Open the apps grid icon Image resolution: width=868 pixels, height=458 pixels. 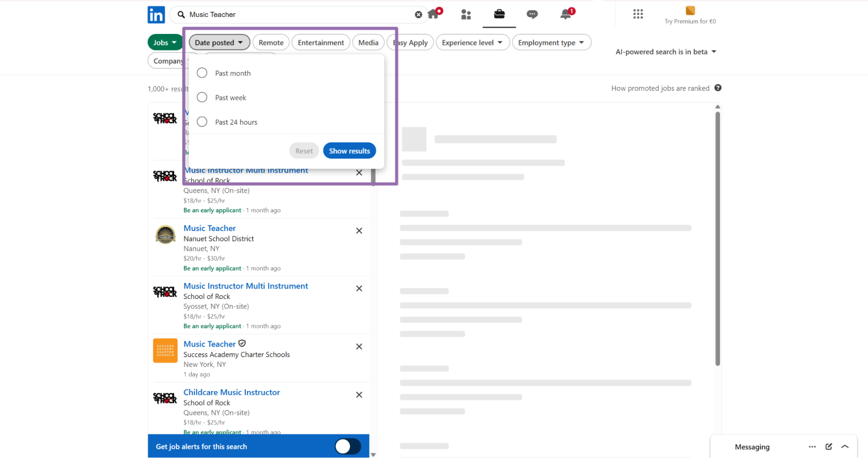tap(638, 14)
